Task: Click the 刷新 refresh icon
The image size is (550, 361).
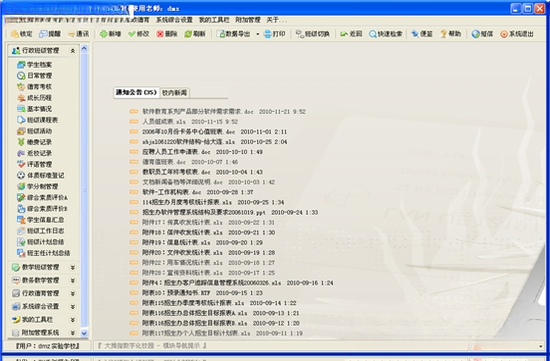Action: [x=188, y=34]
